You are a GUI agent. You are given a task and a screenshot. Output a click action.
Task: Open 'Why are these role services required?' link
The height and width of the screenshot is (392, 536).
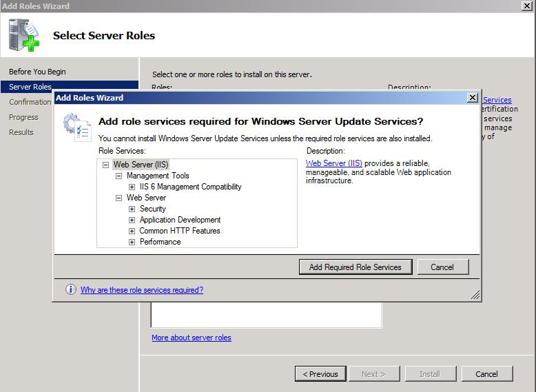[142, 290]
